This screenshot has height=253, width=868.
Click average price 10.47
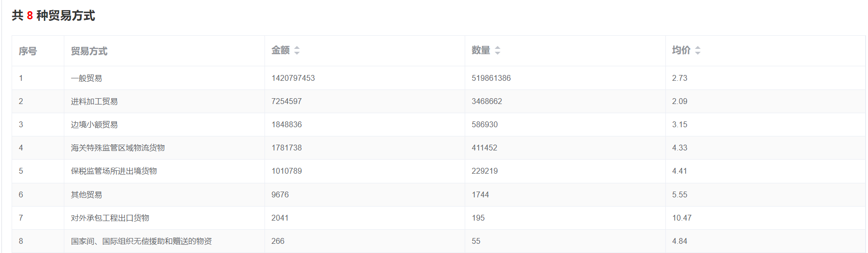tap(682, 218)
